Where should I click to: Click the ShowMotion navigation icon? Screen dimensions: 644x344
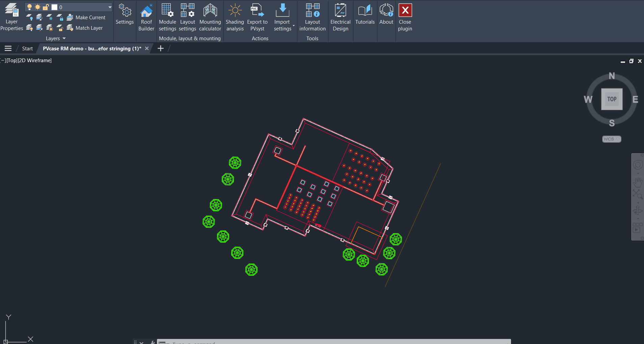[638, 228]
